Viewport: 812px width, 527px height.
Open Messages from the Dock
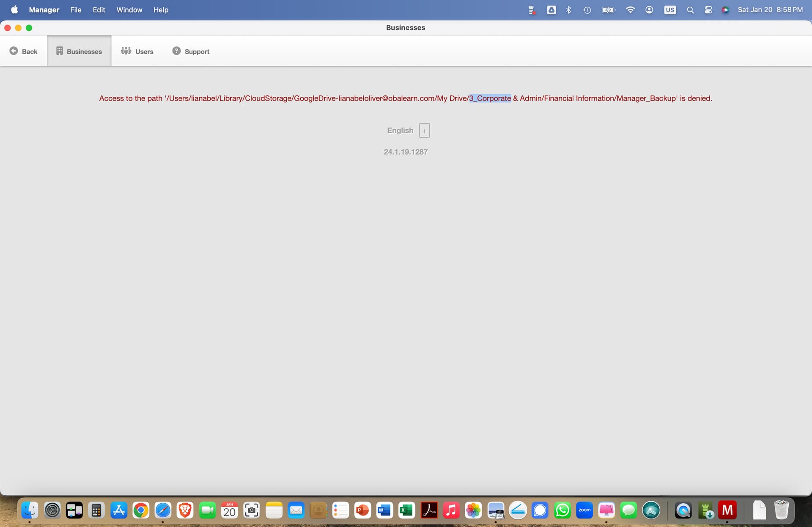coord(628,510)
